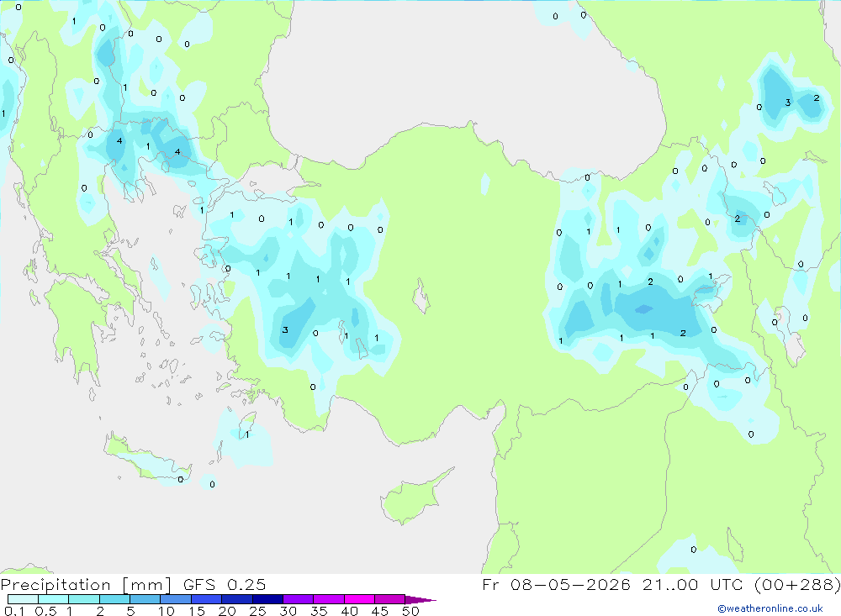Select the 25–30 mm navy legend swatch
The height and width of the screenshot is (616, 841).
coord(267,599)
